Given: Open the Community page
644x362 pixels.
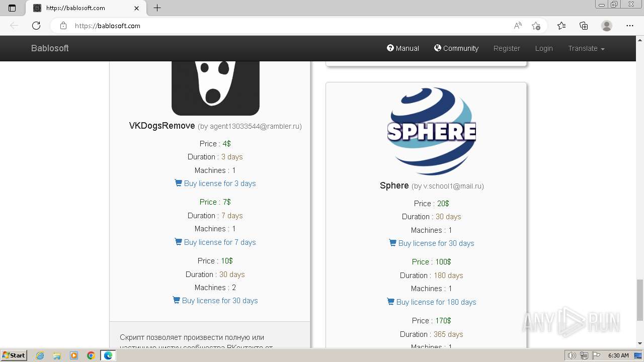Looking at the screenshot, I should tap(456, 48).
